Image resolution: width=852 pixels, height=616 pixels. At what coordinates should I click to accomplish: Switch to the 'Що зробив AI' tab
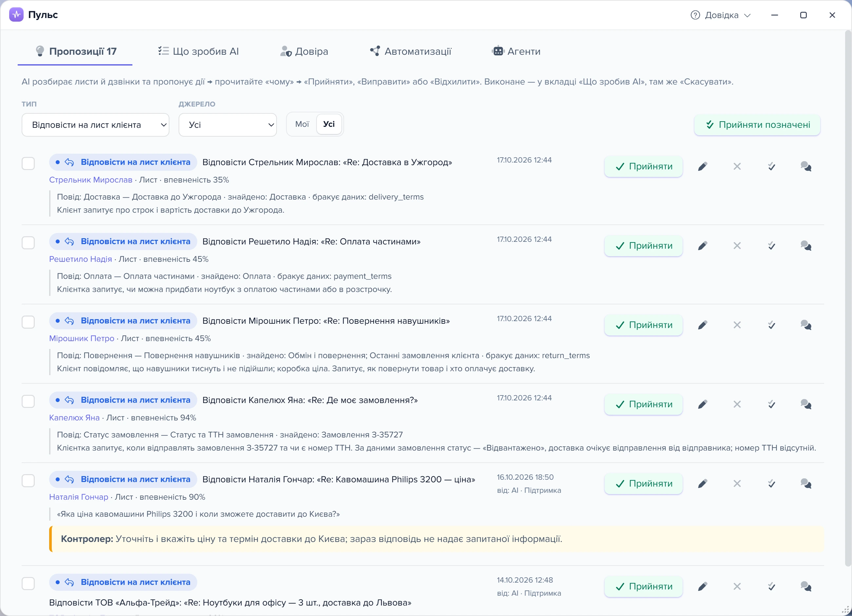tap(198, 51)
